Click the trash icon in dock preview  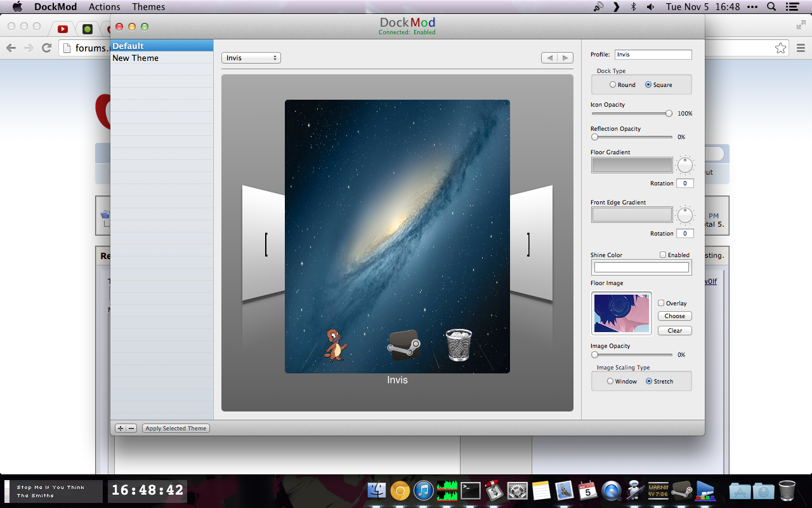click(459, 345)
